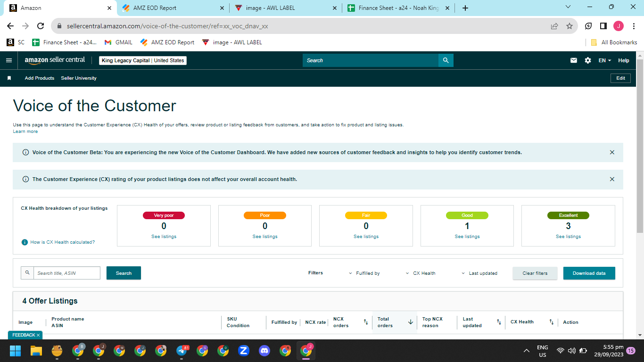Open the SC bookmark in bookmarks bar

16,42
